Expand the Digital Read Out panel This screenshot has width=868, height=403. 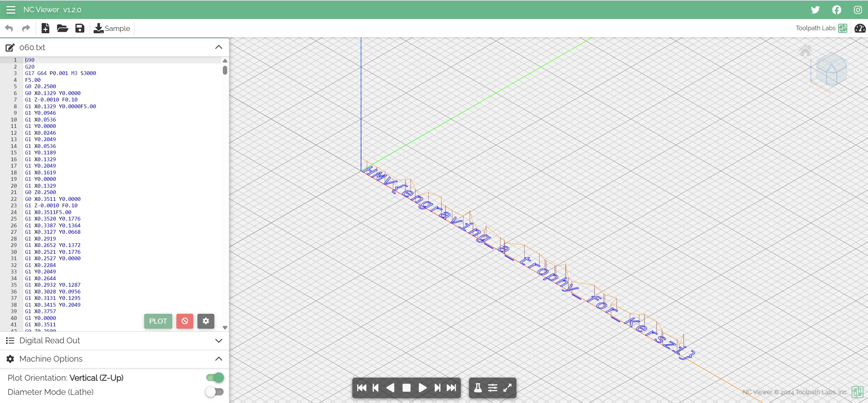(x=219, y=341)
